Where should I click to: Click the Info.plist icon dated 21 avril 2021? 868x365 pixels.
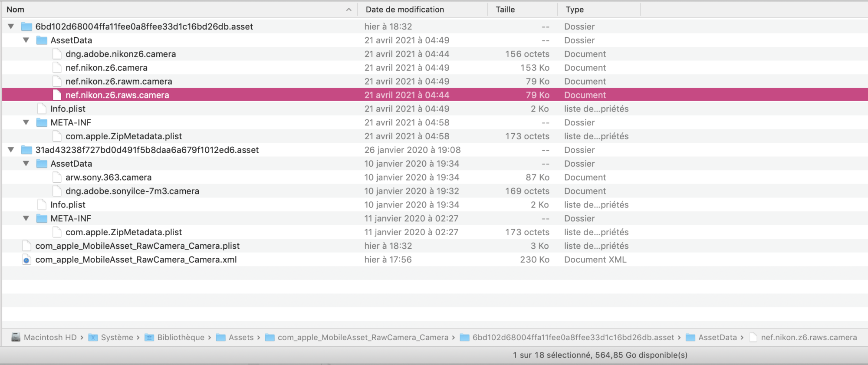pyautogui.click(x=42, y=109)
